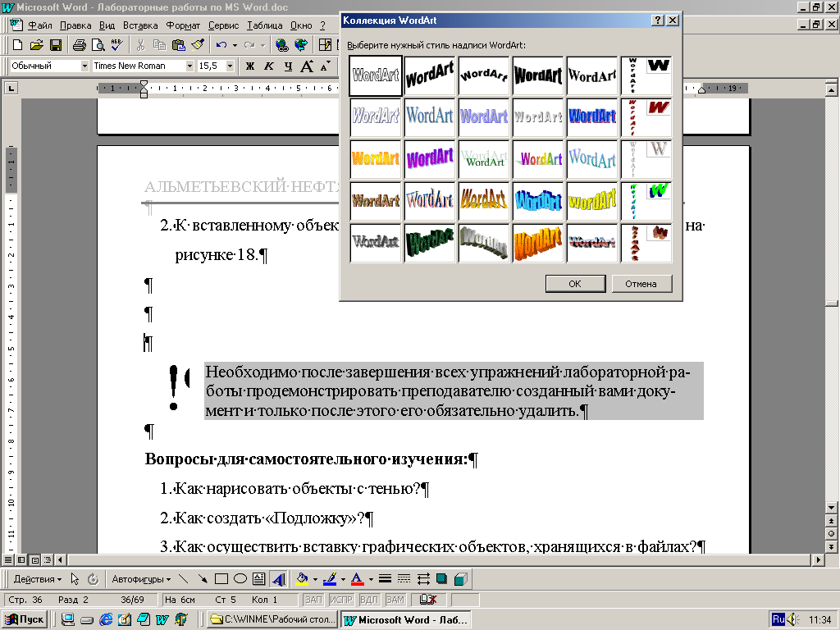The height and width of the screenshot is (630, 840).
Task: Open the Формат menu
Action: click(x=183, y=25)
